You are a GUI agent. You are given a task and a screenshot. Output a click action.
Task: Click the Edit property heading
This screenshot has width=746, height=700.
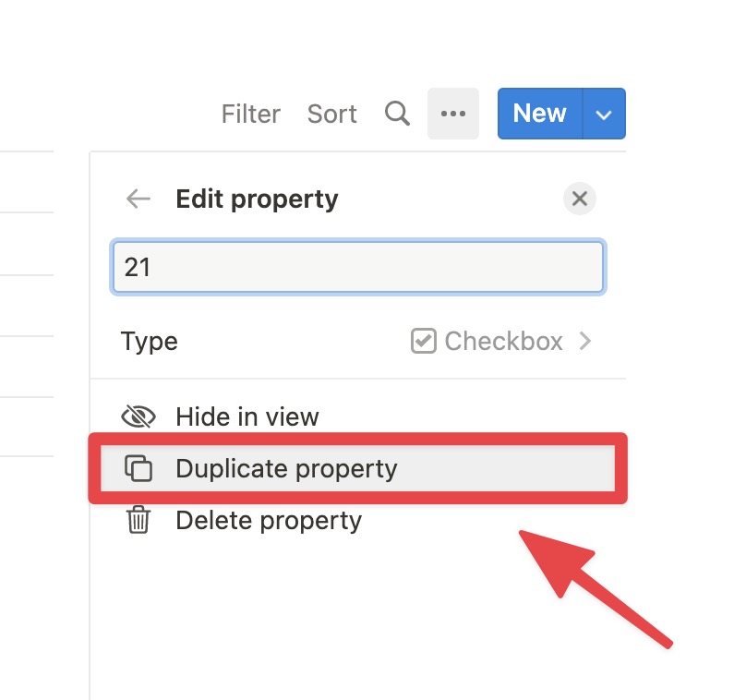[x=257, y=199]
